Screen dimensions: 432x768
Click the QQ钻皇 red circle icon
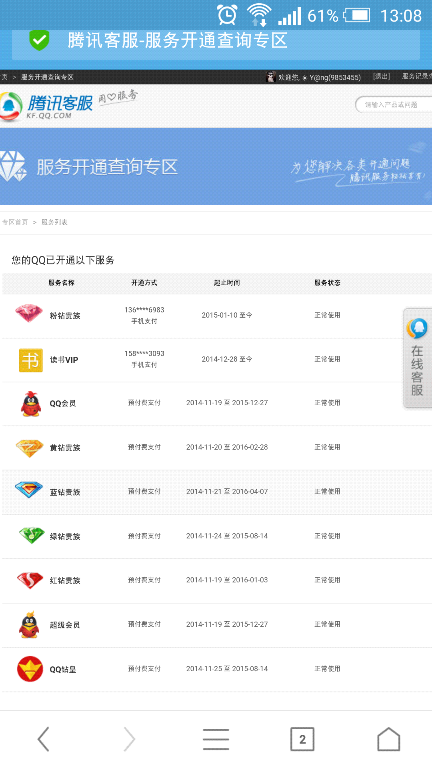click(x=30, y=669)
